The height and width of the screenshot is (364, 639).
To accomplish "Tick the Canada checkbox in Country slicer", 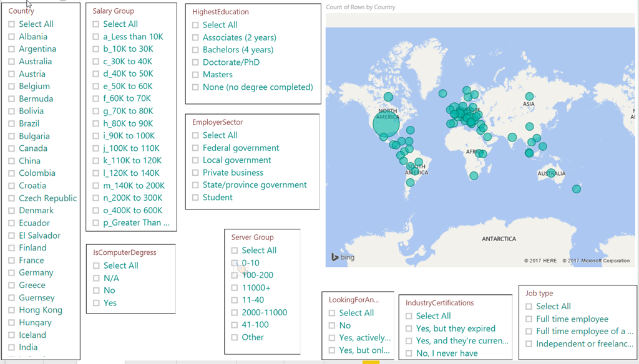I will pyautogui.click(x=12, y=148).
